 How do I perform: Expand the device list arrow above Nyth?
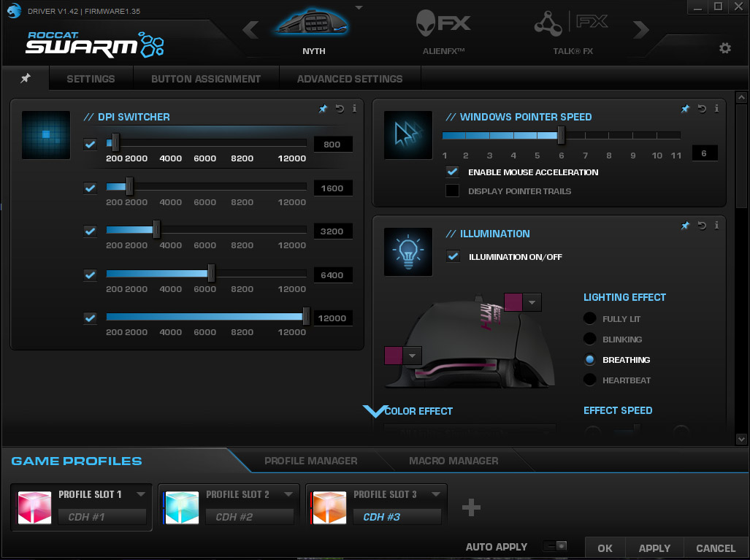(x=359, y=8)
